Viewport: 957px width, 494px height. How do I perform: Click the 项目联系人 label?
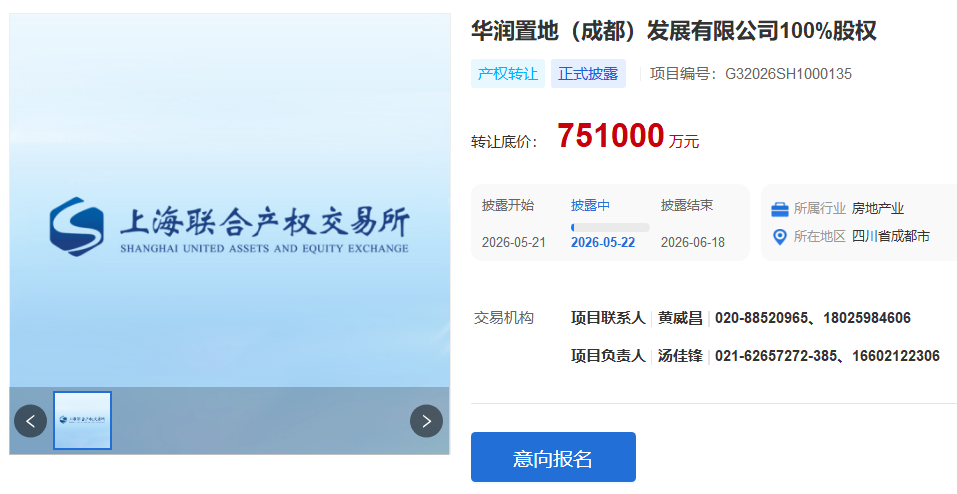pyautogui.click(x=608, y=318)
